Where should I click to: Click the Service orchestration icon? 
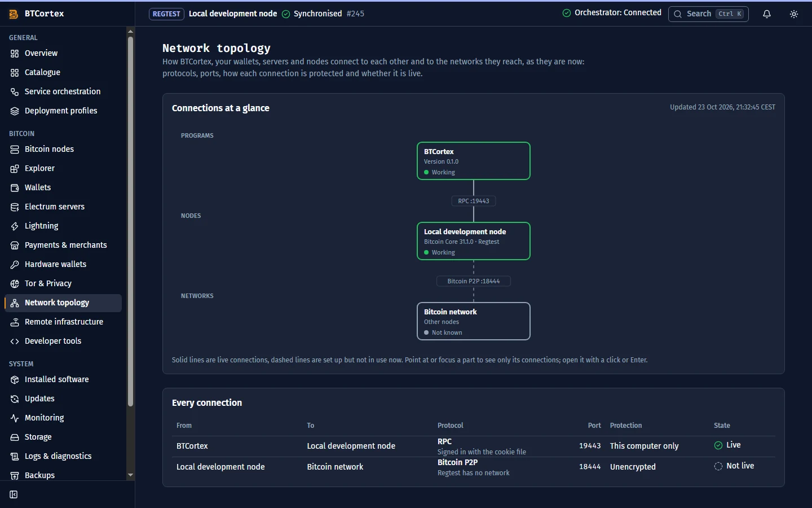tap(15, 92)
